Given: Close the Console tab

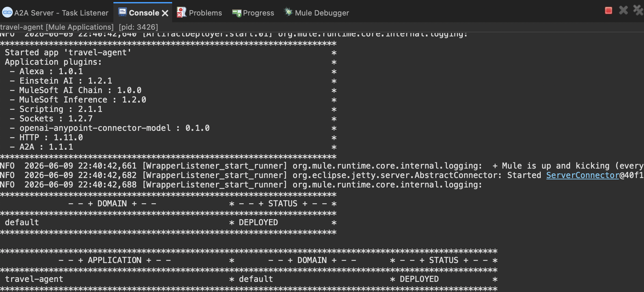Looking at the screenshot, I should (165, 13).
